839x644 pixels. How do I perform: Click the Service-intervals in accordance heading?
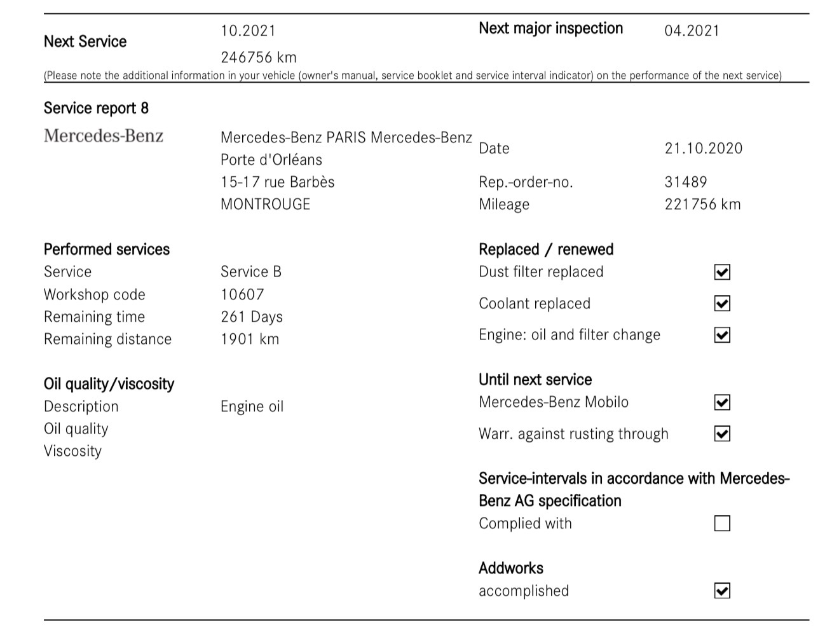coord(634,490)
